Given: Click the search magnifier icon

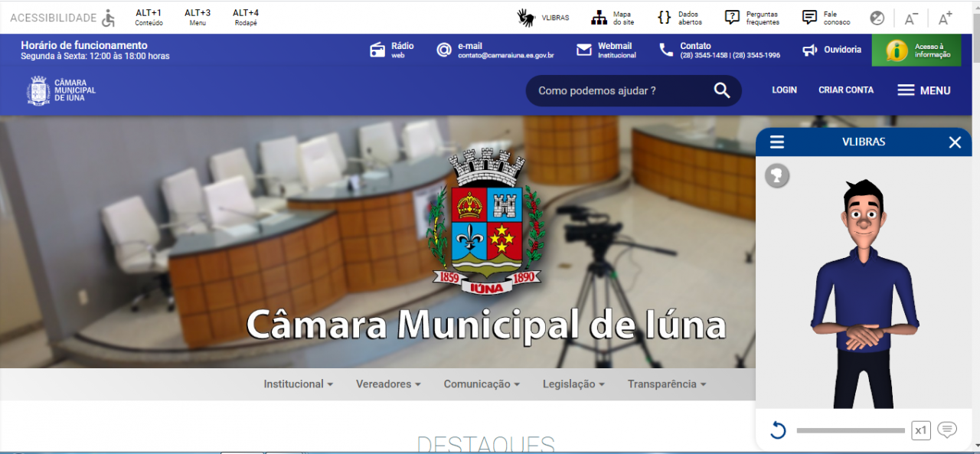Looking at the screenshot, I should (722, 90).
